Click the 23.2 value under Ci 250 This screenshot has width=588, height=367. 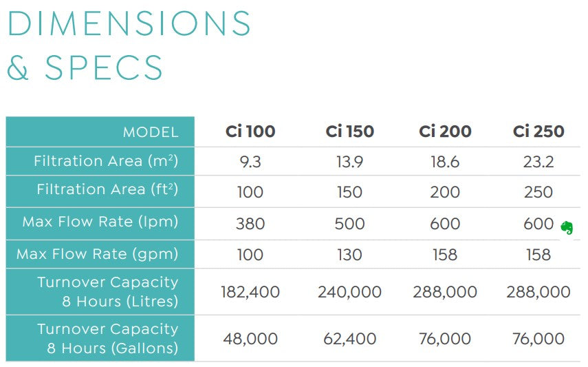point(538,162)
